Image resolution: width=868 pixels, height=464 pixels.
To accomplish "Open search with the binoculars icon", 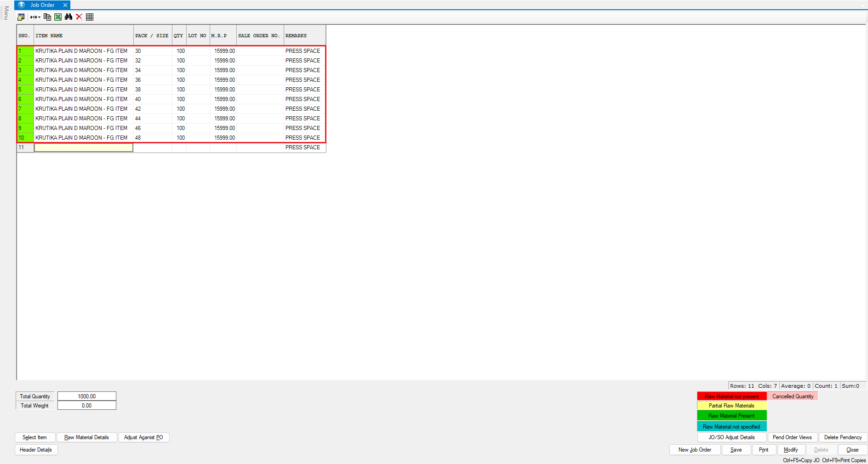I will [69, 17].
